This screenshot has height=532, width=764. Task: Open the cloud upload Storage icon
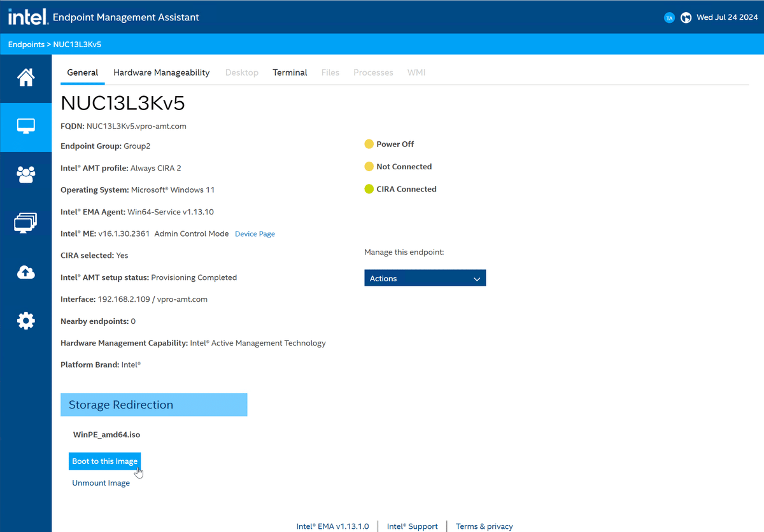coord(25,272)
